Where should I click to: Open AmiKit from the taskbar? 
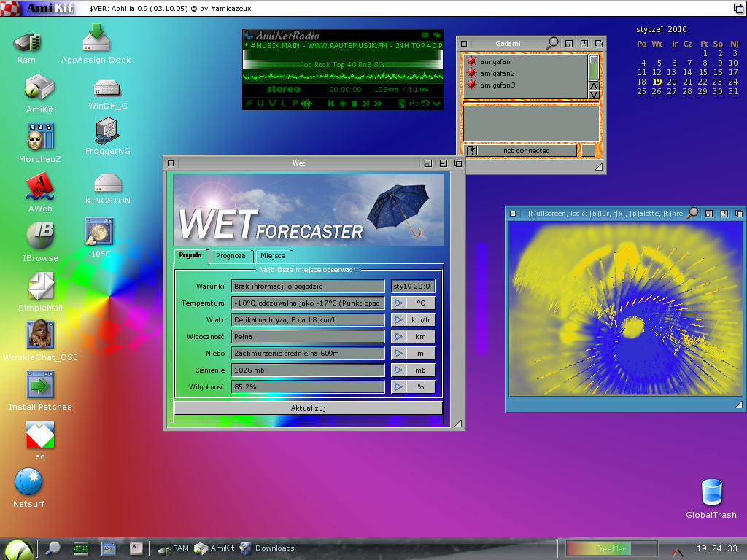(x=214, y=548)
